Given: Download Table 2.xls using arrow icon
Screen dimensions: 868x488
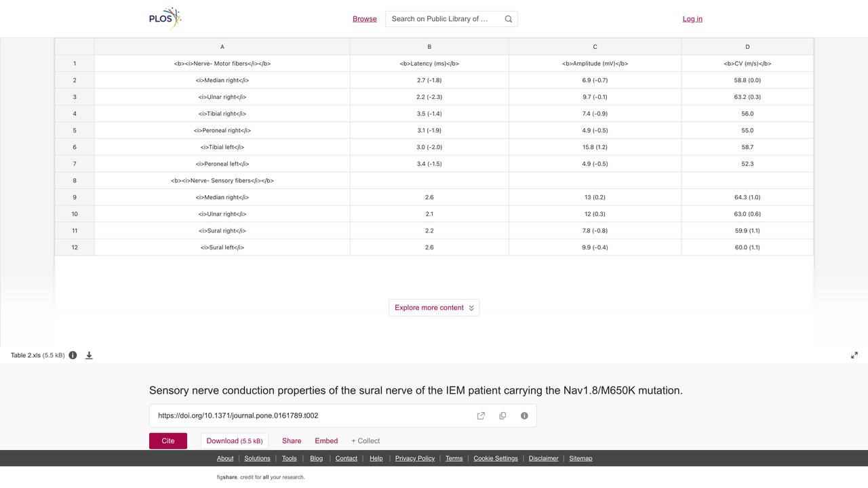Looking at the screenshot, I should 89,355.
